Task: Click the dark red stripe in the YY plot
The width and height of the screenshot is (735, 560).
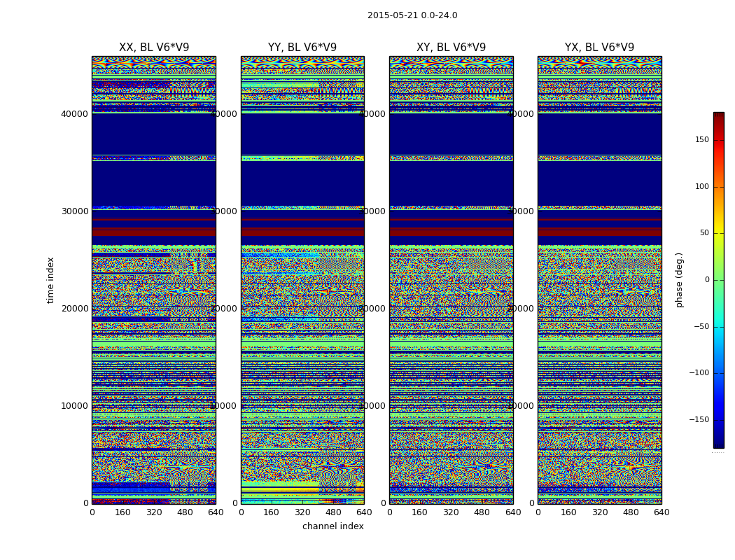Action: (x=302, y=232)
